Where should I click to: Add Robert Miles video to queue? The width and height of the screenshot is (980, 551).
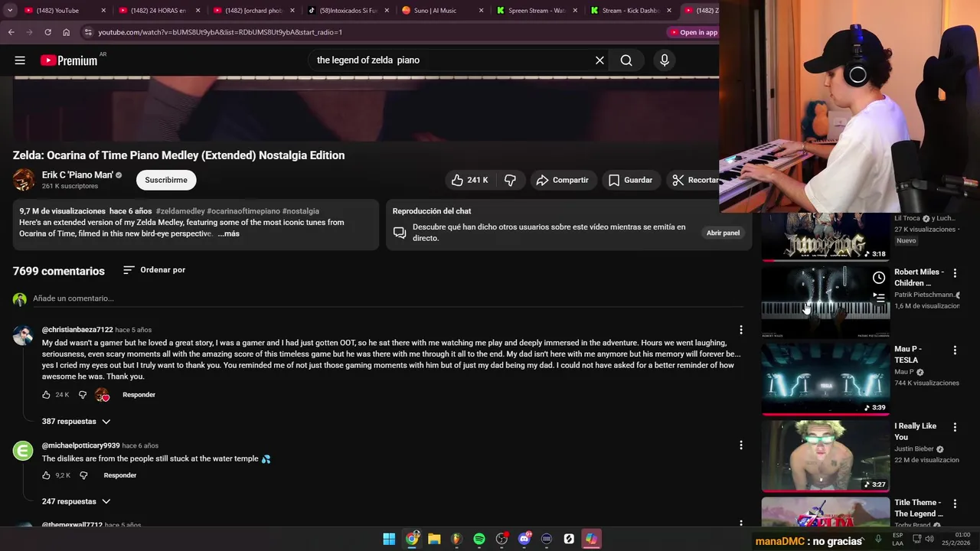point(879,297)
